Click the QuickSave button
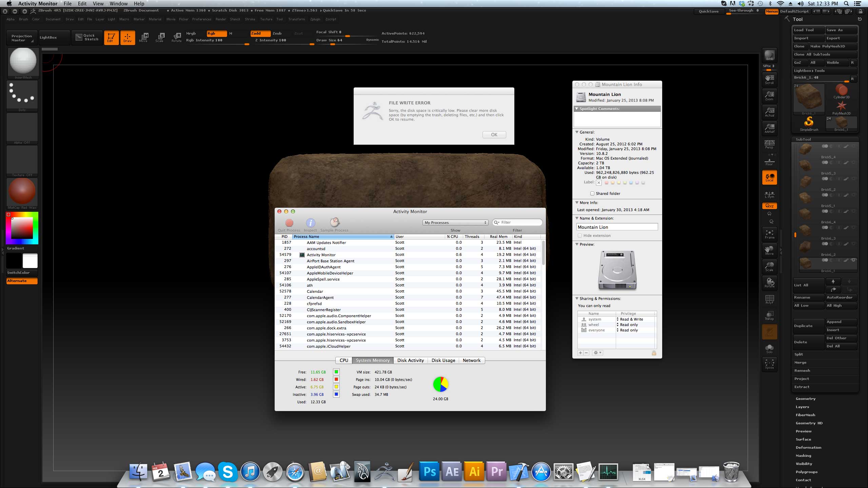The width and height of the screenshot is (868, 488). pos(709,11)
